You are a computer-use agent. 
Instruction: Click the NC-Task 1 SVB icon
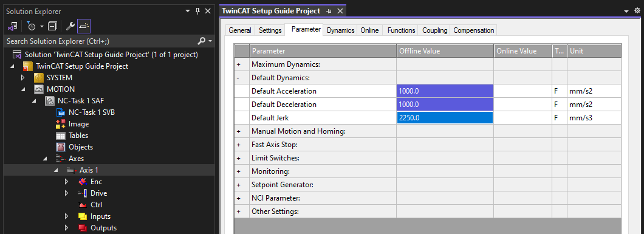pos(61,112)
